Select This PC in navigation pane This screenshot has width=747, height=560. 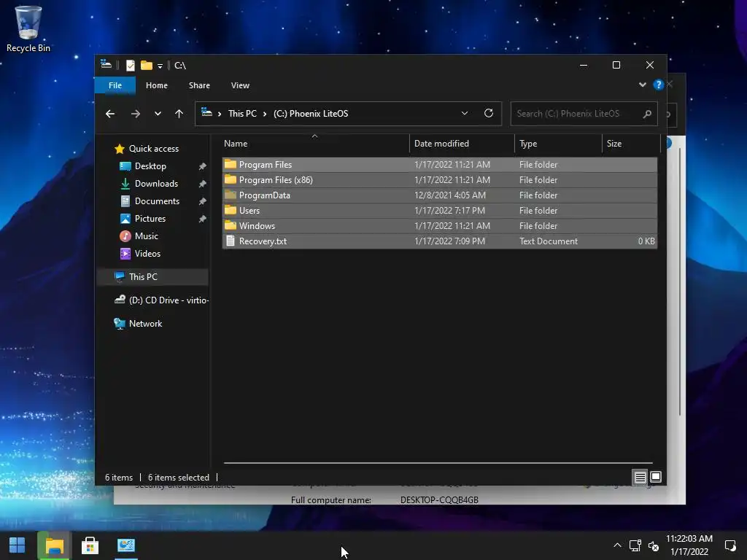tap(152, 276)
